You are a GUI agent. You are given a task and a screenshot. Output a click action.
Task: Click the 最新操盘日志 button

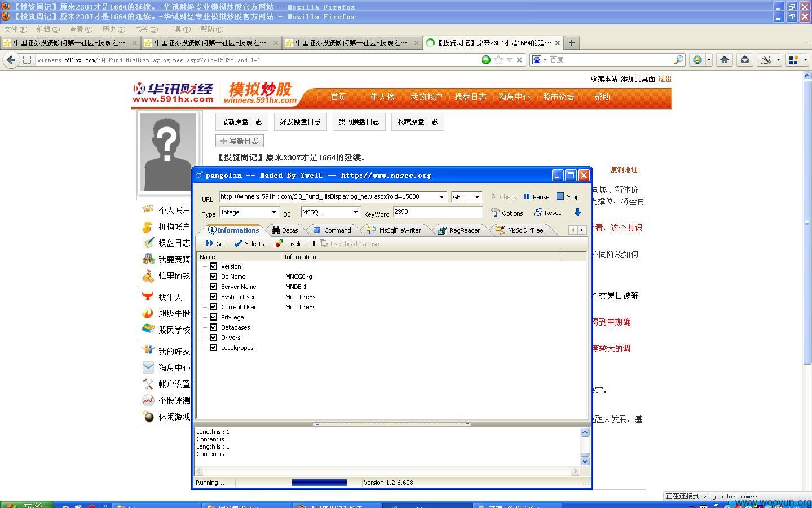[241, 121]
